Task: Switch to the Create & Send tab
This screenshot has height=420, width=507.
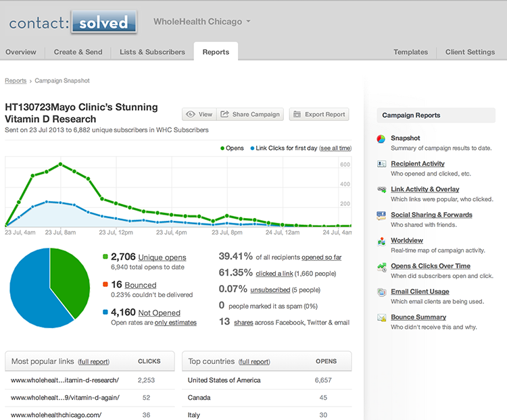Action: [x=78, y=52]
